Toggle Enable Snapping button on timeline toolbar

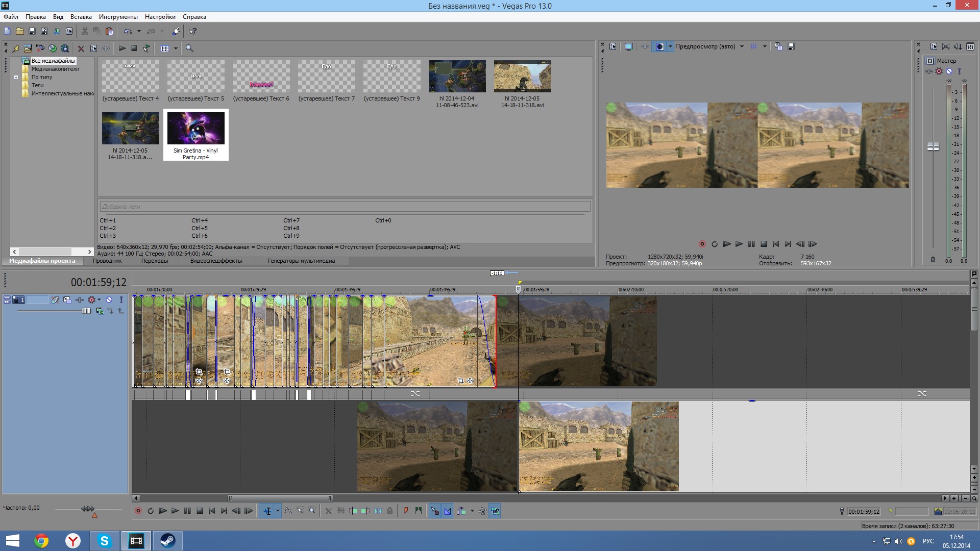[x=435, y=511]
